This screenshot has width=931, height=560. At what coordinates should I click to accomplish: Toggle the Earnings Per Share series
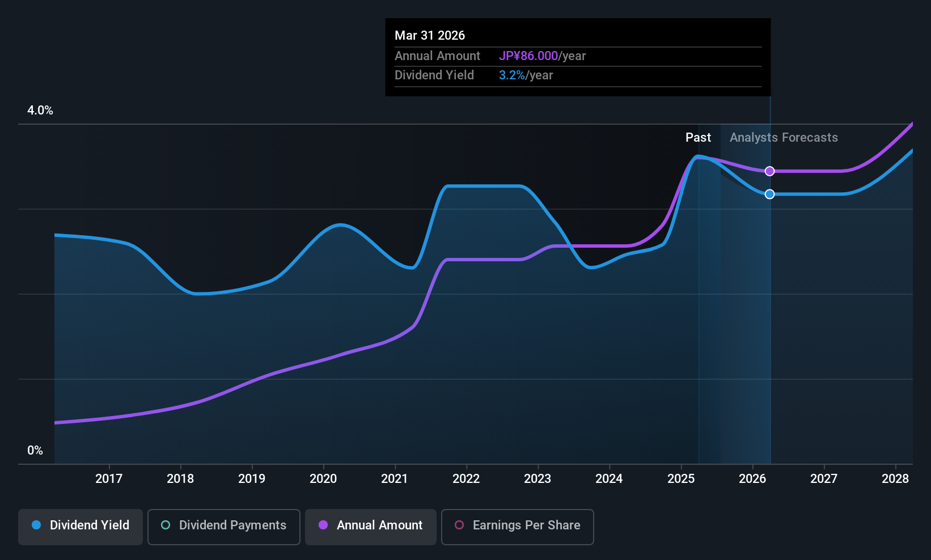tap(518, 527)
